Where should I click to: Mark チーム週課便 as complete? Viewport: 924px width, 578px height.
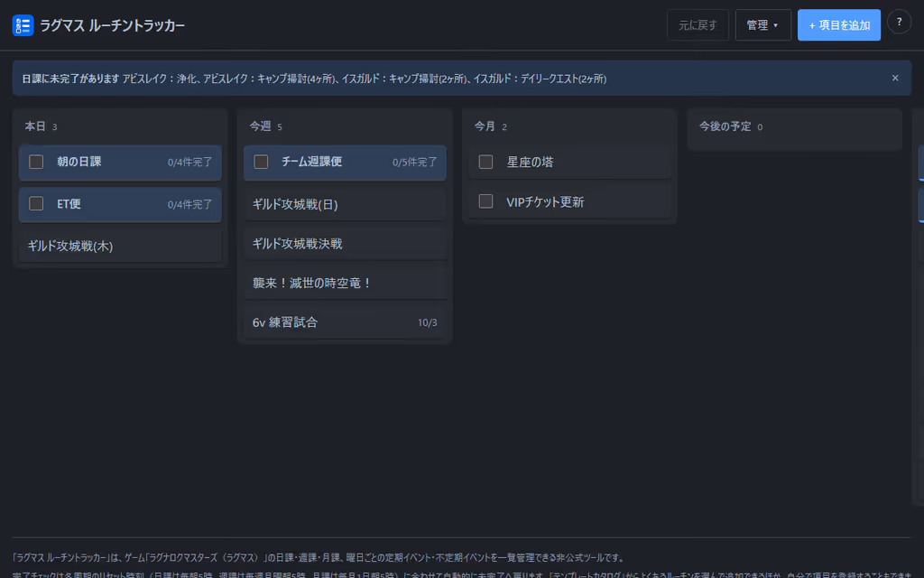261,162
